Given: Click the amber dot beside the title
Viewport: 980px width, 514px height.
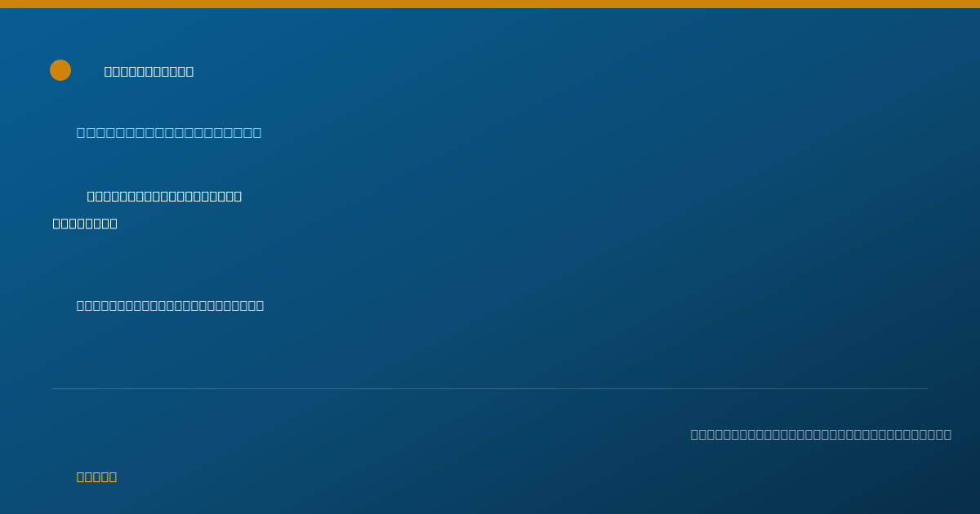Looking at the screenshot, I should [x=60, y=70].
